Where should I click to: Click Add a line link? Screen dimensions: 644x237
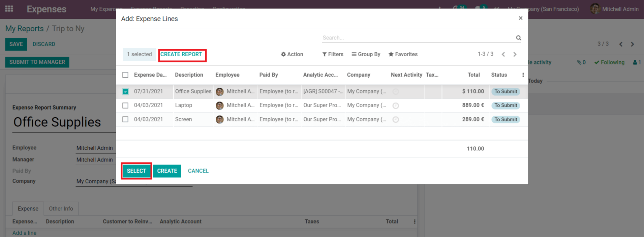(24, 233)
